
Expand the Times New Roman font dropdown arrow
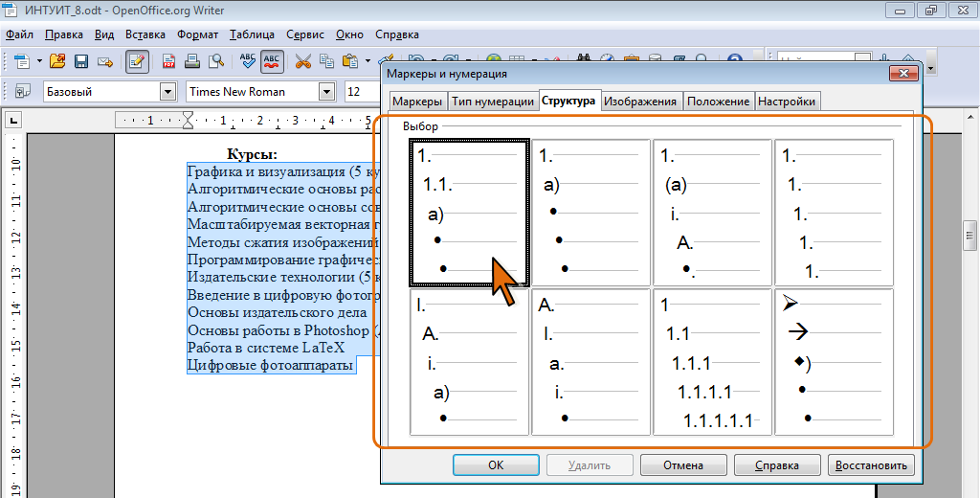(x=327, y=92)
